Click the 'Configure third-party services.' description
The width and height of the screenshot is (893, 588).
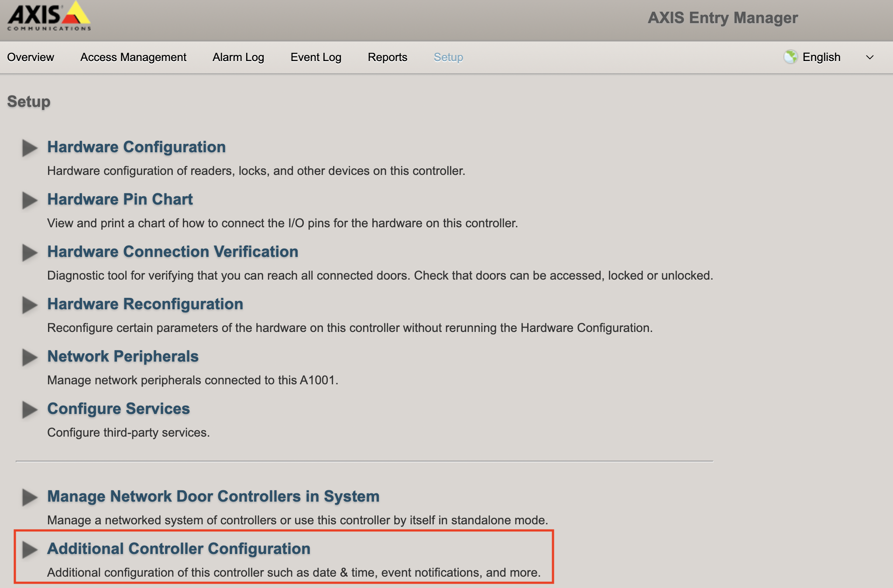point(128,433)
